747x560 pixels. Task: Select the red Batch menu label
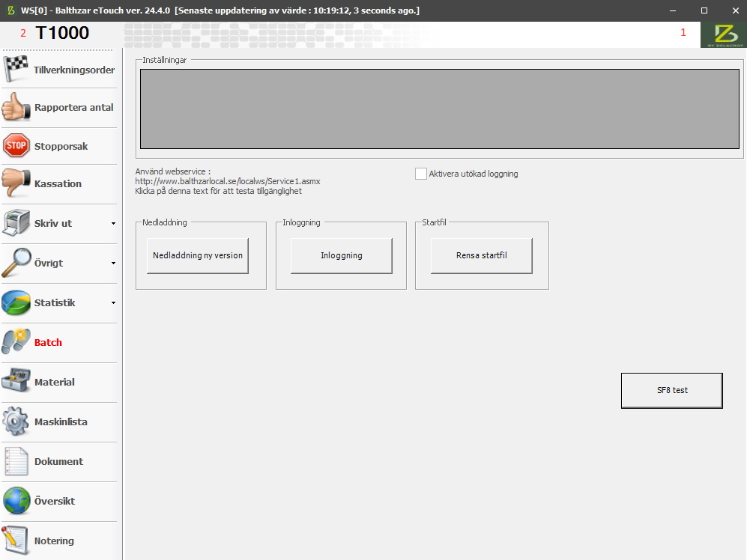[48, 342]
